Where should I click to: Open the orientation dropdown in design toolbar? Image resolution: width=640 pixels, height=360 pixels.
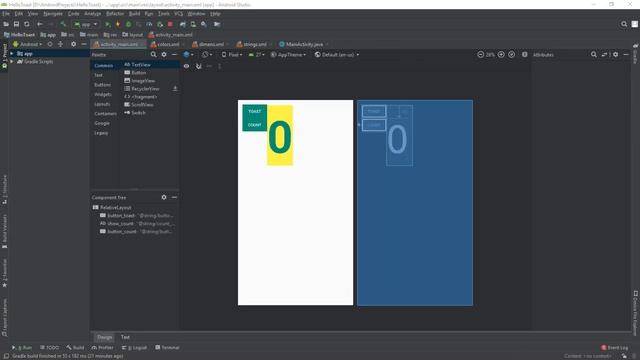(207, 55)
